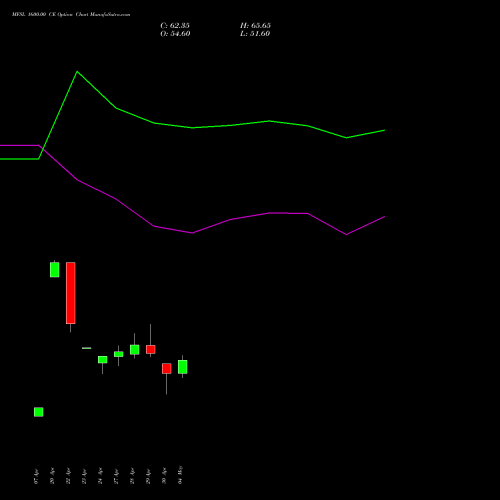Screen dimensions: 500x500
Task: Click the 04 May date label
Action: point(180,475)
